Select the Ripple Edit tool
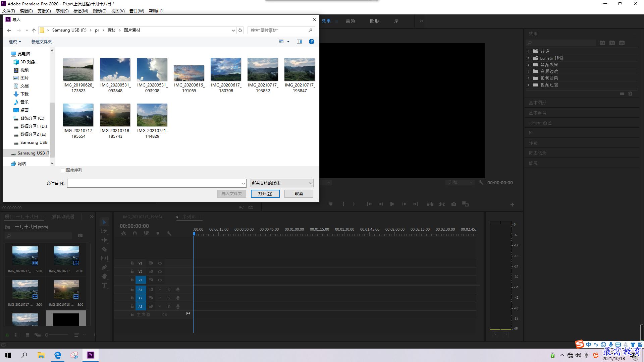 [x=104, y=240]
